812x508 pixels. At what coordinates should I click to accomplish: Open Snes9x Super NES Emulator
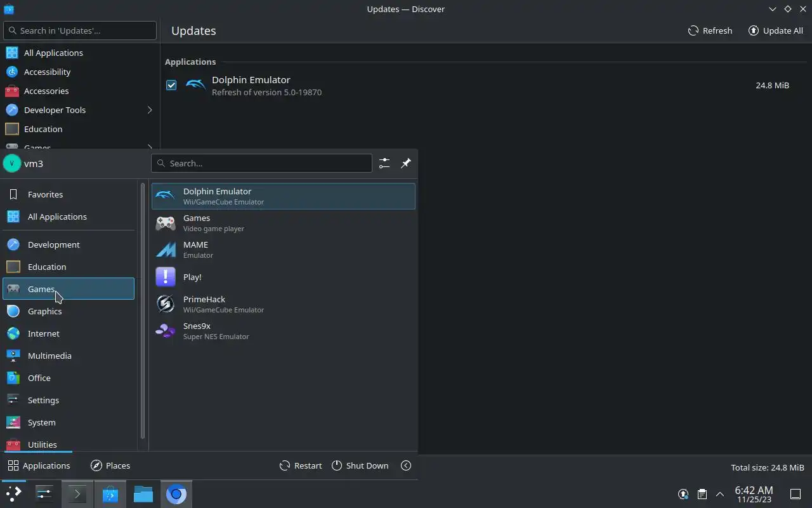point(283,331)
